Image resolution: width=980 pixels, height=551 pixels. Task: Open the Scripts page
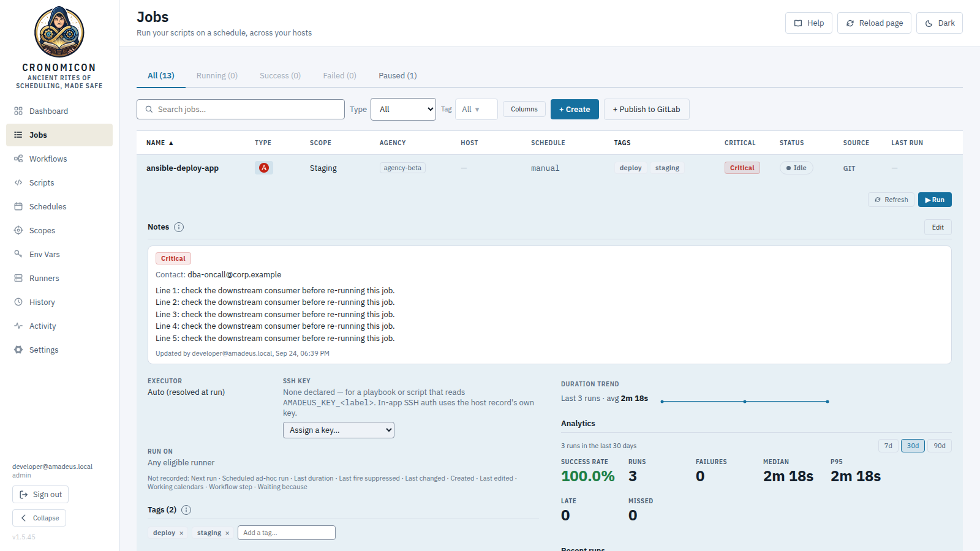pyautogui.click(x=59, y=182)
